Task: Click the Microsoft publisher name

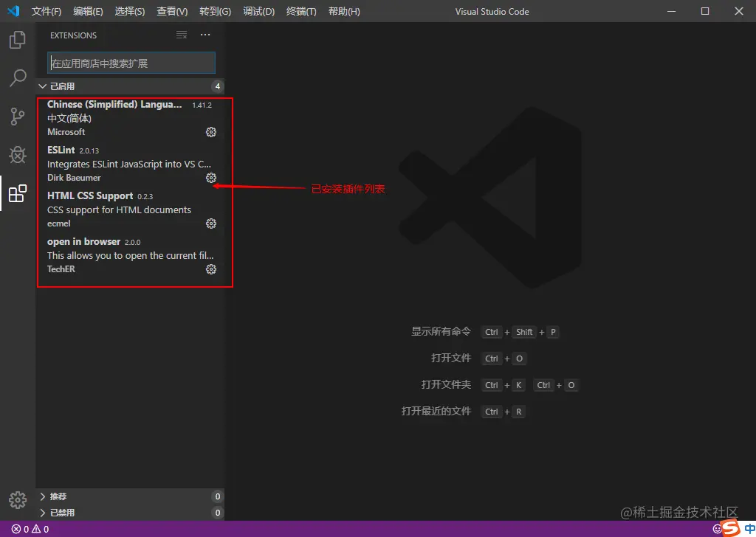Action: pyautogui.click(x=66, y=132)
